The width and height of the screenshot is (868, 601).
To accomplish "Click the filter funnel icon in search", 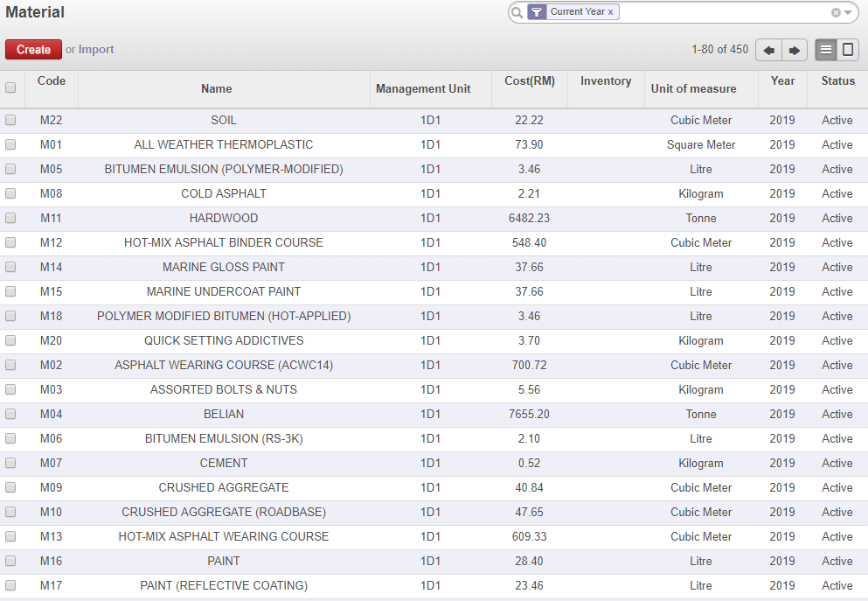I will [538, 12].
